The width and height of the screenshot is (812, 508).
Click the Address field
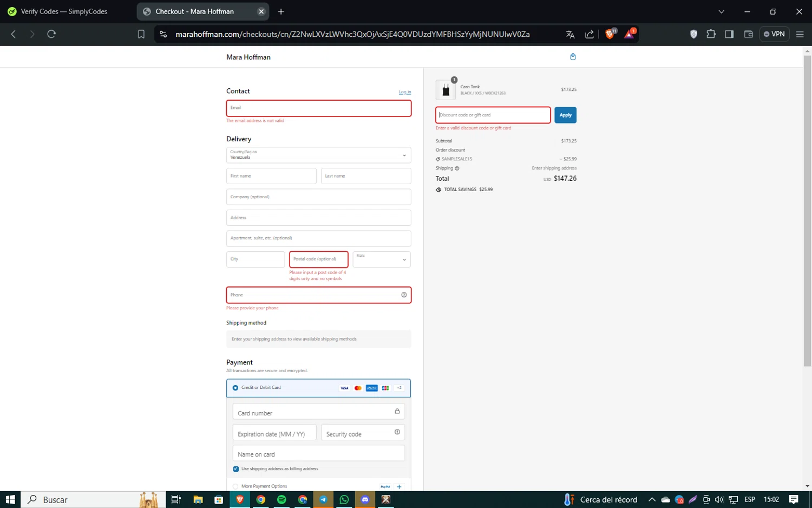(318, 218)
